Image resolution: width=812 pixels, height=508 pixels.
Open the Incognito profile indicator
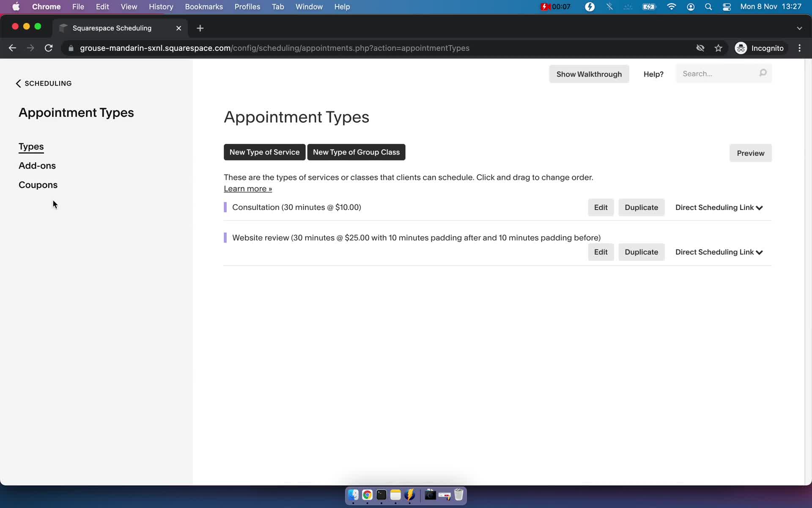coord(759,48)
